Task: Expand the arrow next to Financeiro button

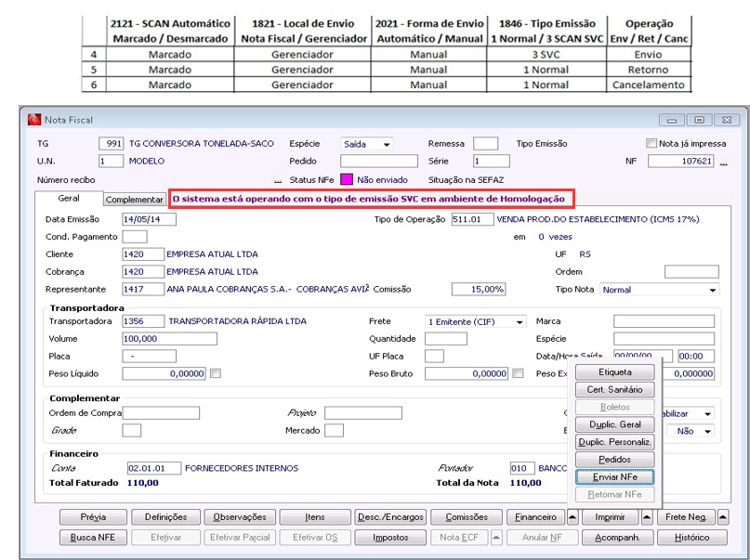Action: (x=572, y=517)
